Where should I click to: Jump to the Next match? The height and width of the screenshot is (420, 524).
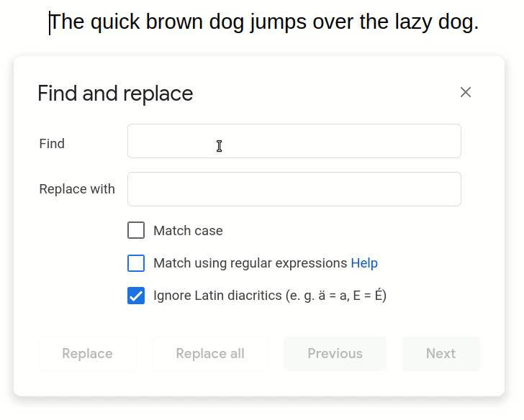coord(441,354)
